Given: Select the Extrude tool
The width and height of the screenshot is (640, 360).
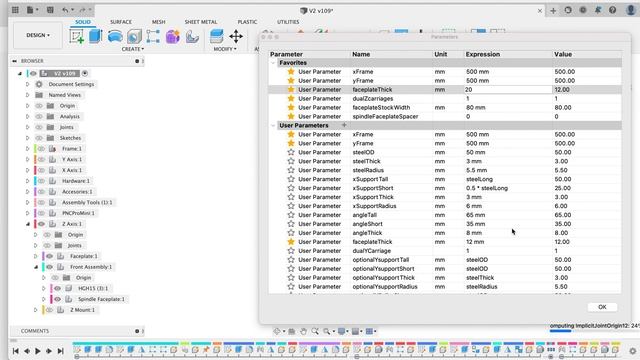Looking at the screenshot, I should 96,36.
